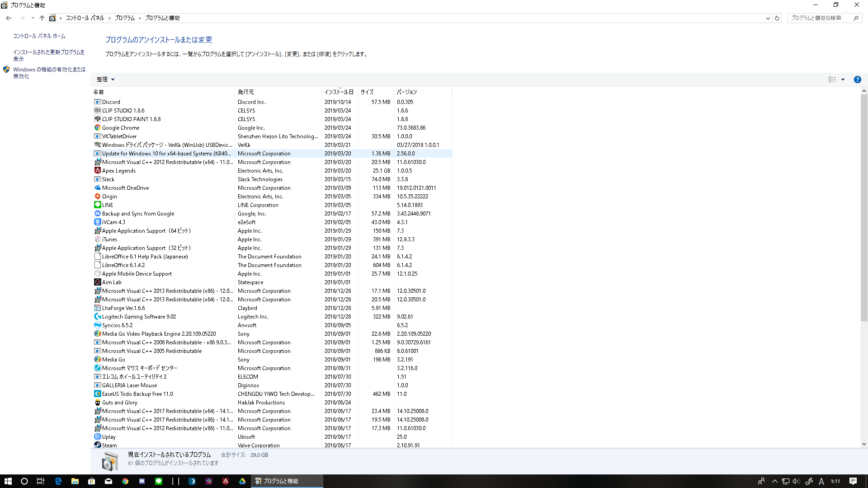The width and height of the screenshot is (868, 488).
Task: Select the Syncios 6.5.2 icon
Action: tap(97, 325)
